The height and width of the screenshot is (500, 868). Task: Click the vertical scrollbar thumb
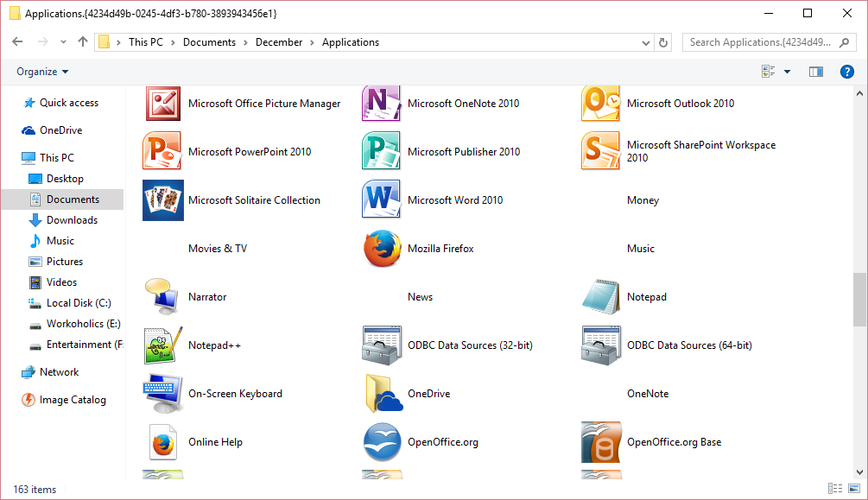tap(859, 300)
